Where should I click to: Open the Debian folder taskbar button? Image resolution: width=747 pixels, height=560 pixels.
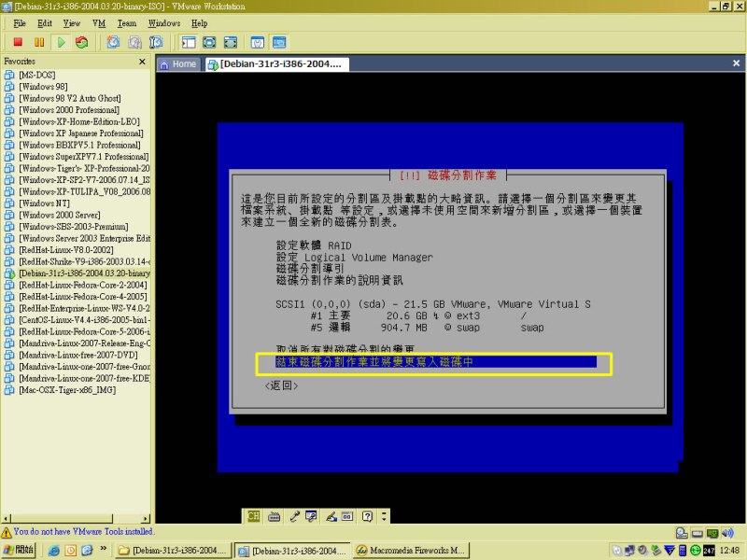[174, 551]
